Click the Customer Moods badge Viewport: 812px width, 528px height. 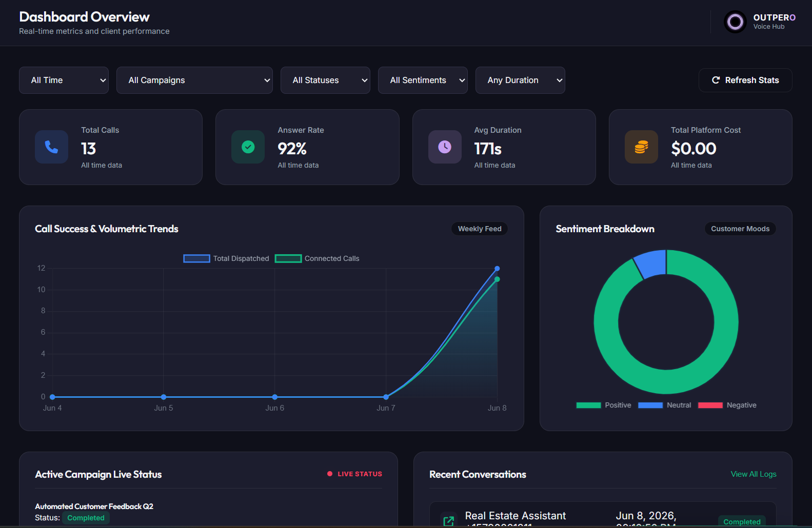[740, 229]
